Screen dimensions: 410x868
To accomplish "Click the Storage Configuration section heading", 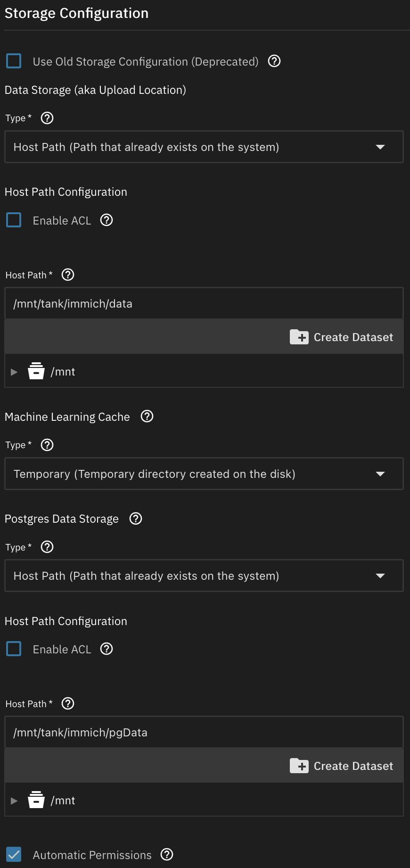I will click(x=77, y=13).
